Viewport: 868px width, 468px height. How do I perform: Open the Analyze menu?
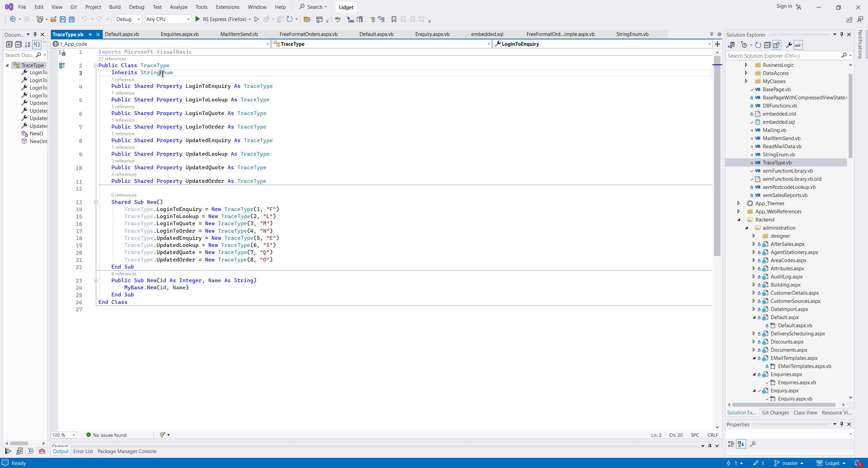(x=178, y=7)
